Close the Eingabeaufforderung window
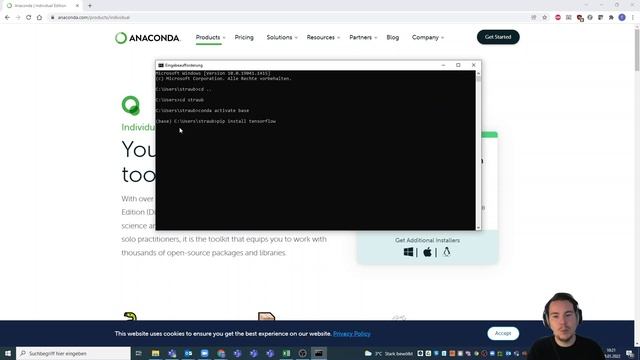Image resolution: width=640 pixels, height=360 pixels. pos(473,65)
